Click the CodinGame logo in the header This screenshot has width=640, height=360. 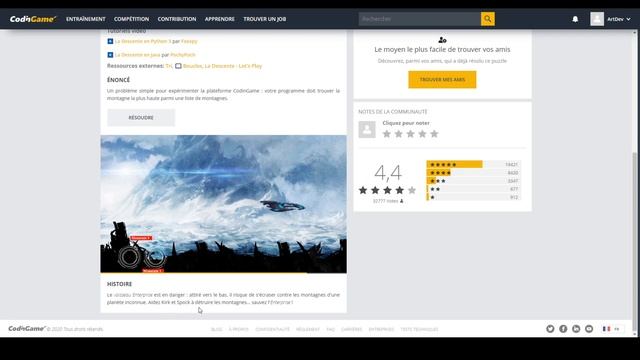(x=33, y=19)
